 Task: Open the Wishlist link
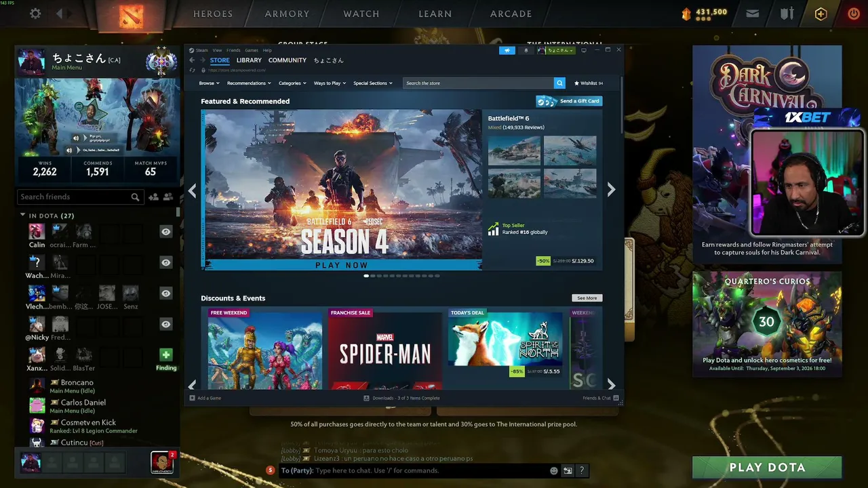pyautogui.click(x=589, y=83)
